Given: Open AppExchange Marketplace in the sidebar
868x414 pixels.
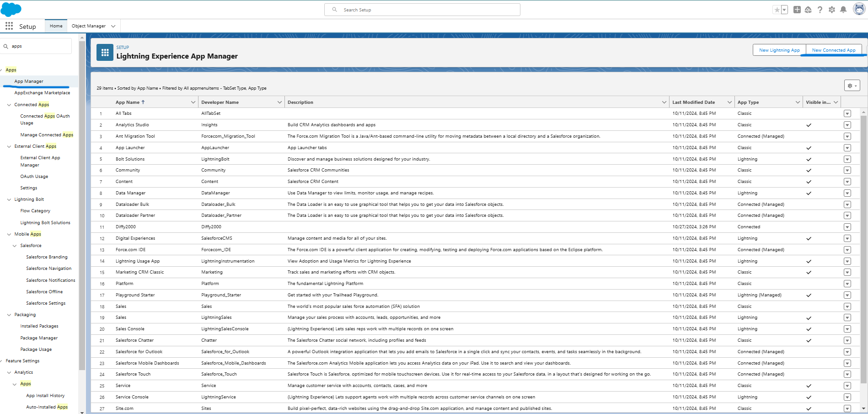Looking at the screenshot, I should [x=42, y=93].
